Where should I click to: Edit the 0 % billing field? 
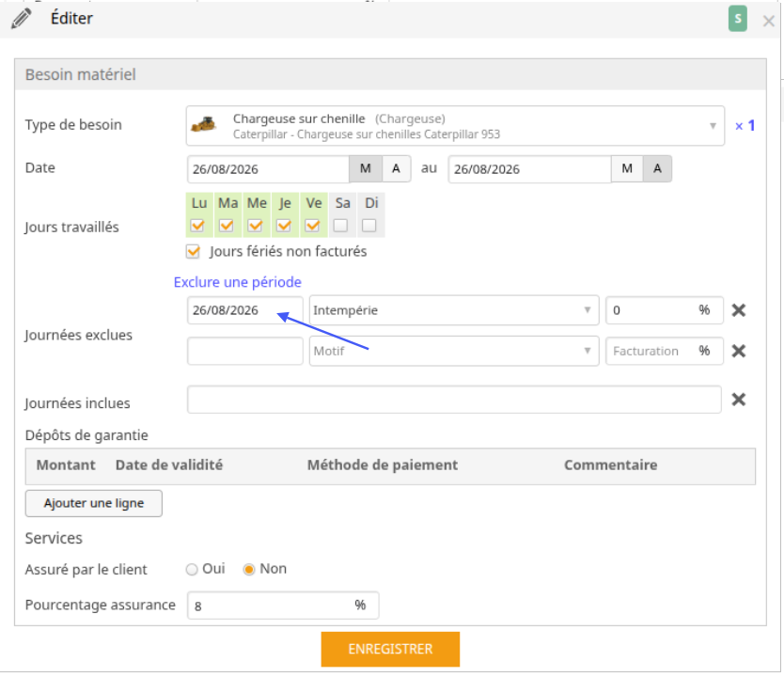click(x=664, y=310)
